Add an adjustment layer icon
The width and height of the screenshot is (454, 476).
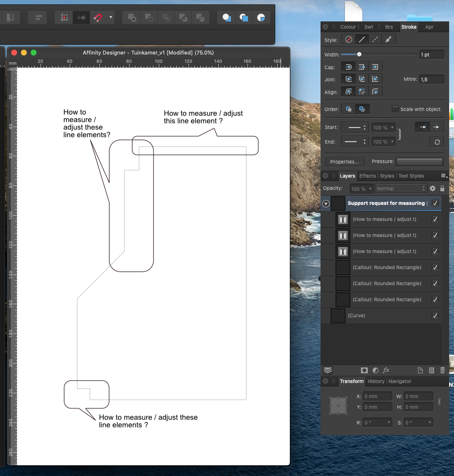point(376,370)
